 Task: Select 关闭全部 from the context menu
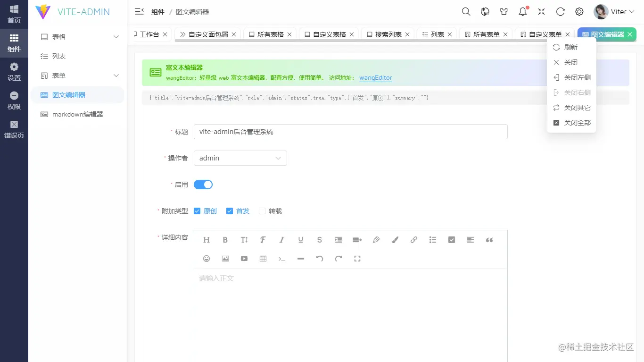pyautogui.click(x=571, y=122)
